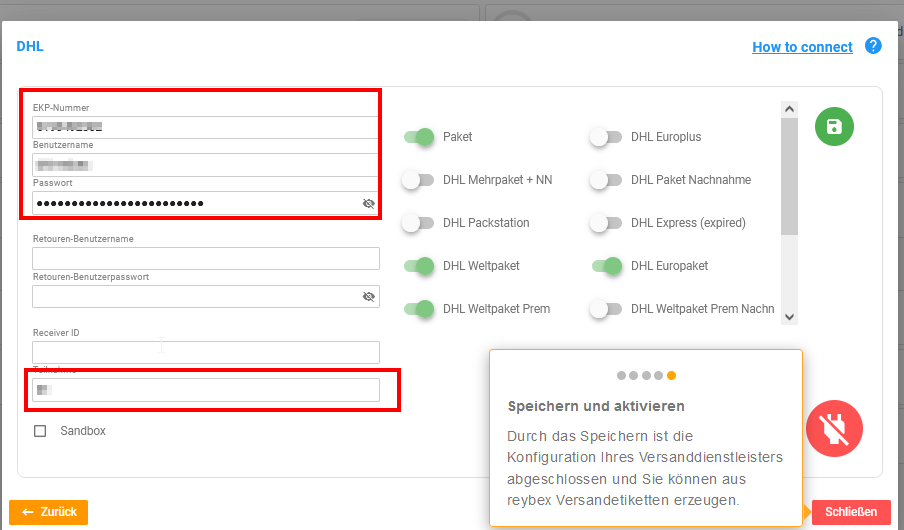Click the first grey tour step dot
904x530 pixels.
(x=621, y=375)
